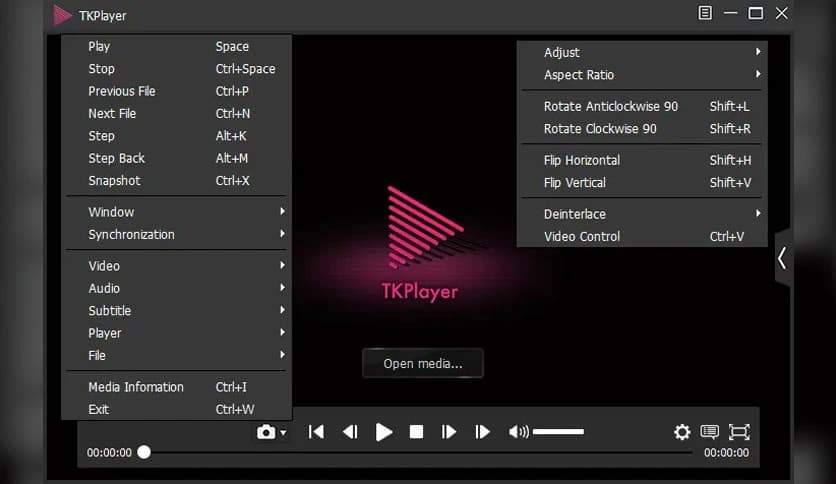The height and width of the screenshot is (484, 836).
Task: Select Rotate Anticlockwise 90
Action: coord(642,106)
